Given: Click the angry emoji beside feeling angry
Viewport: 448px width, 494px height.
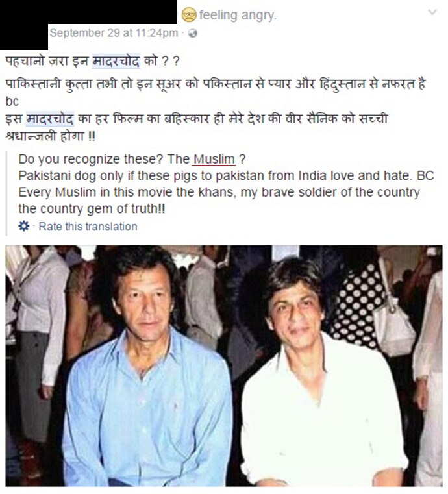Looking at the screenshot, I should click(189, 15).
